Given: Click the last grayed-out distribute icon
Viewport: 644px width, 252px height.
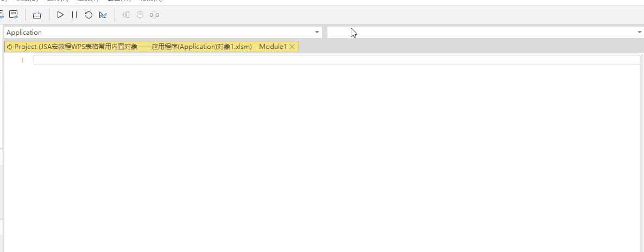Looking at the screenshot, I should (154, 15).
